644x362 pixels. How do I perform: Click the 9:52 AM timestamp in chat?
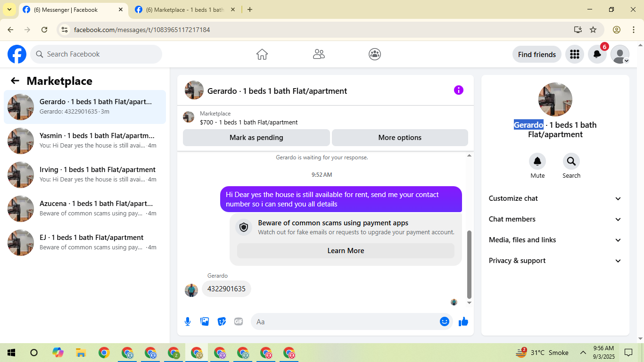322,174
